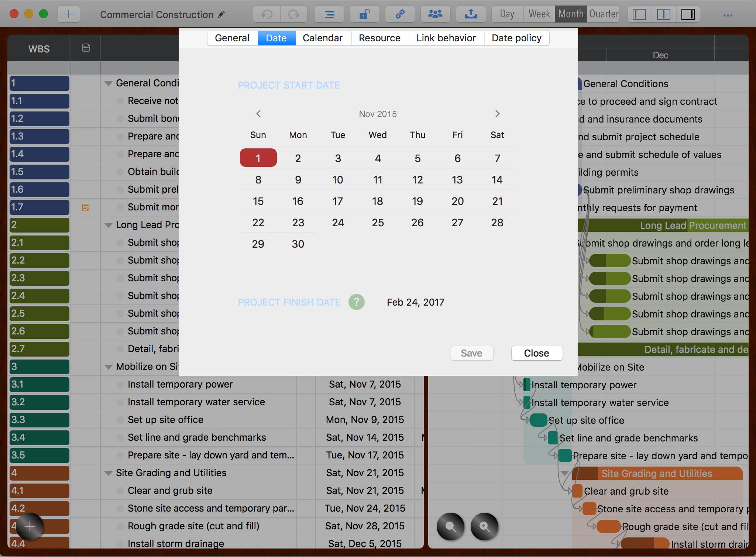Click the zoom out magnifier button

click(x=450, y=526)
